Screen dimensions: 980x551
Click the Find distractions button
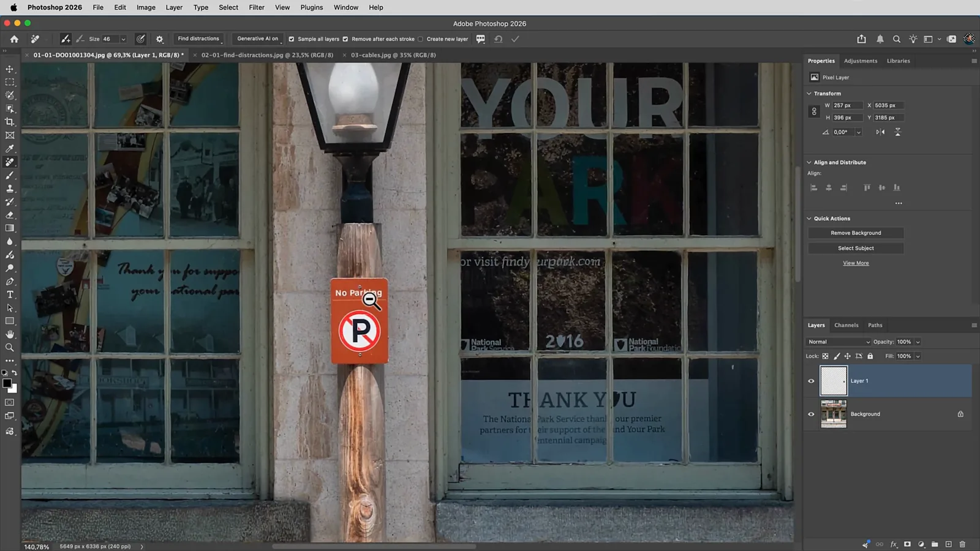tap(198, 39)
